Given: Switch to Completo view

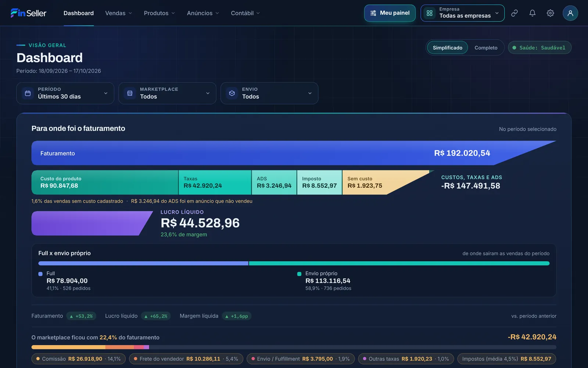Looking at the screenshot, I should 486,48.
